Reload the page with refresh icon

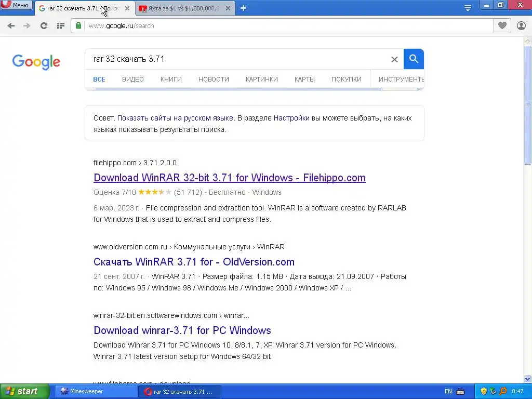44,26
